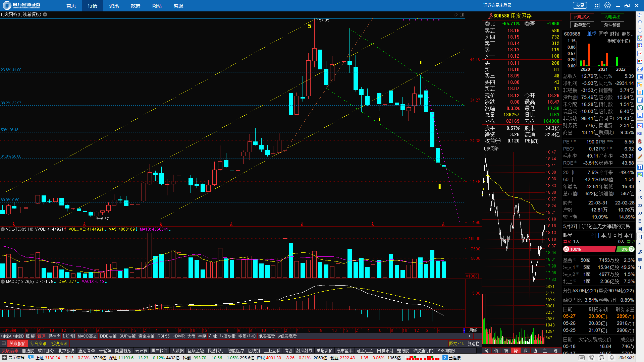This screenshot has height=362, width=644.
Task: Switch to the 综合资讯 tab
Action: pyautogui.click(x=38, y=344)
